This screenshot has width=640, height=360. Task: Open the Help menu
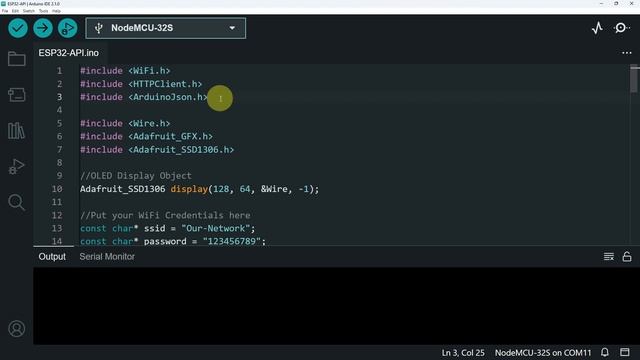[56, 11]
